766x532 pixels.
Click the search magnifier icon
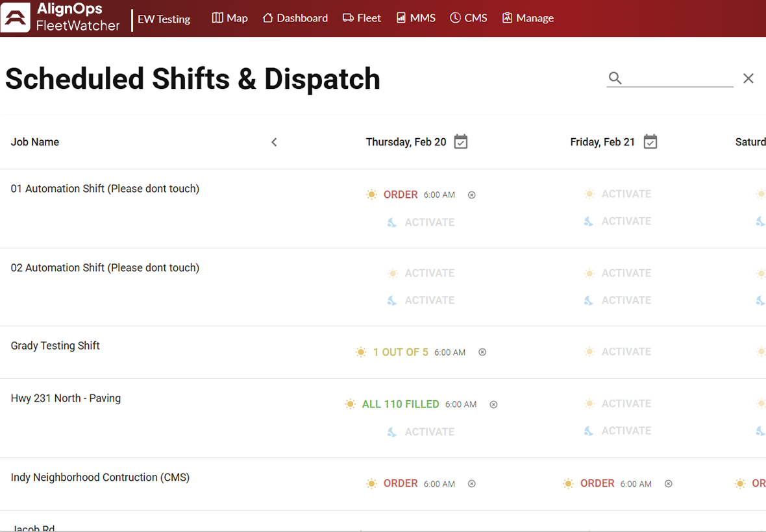[615, 77]
